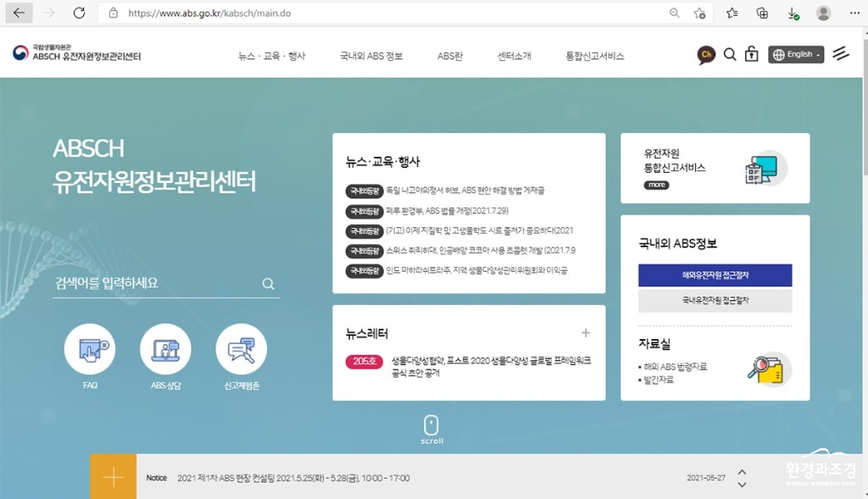Click the more button under 통합신고서비스

[x=657, y=185]
